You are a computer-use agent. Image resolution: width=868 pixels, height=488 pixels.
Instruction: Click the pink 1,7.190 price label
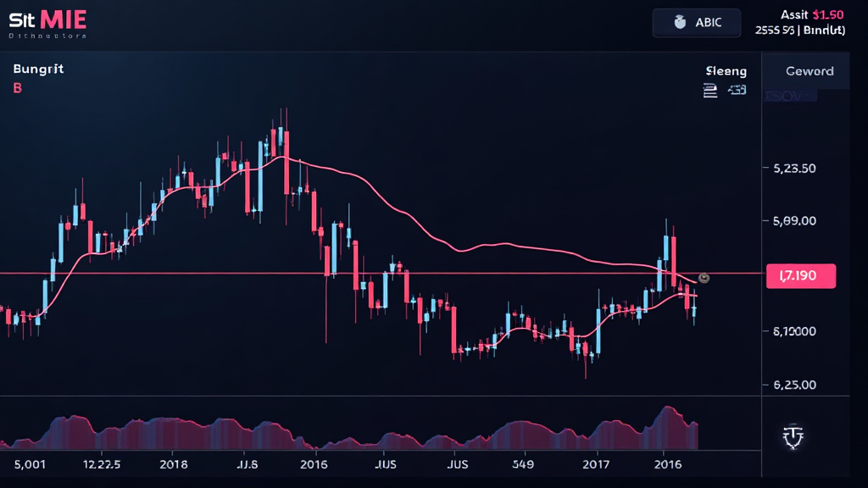[x=799, y=275]
